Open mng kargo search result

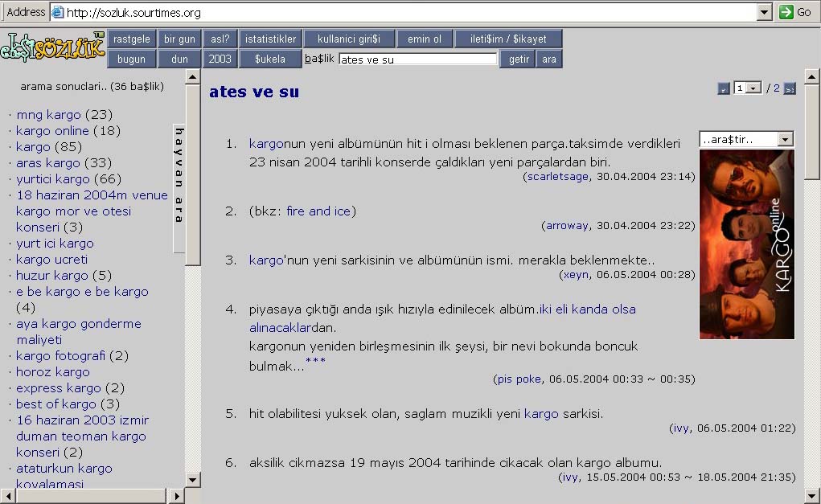click(49, 115)
